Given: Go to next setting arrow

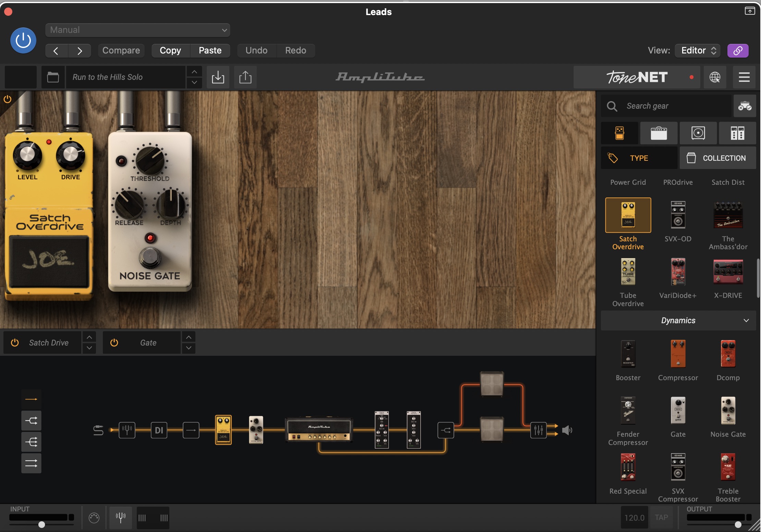Looking at the screenshot, I should tap(80, 51).
